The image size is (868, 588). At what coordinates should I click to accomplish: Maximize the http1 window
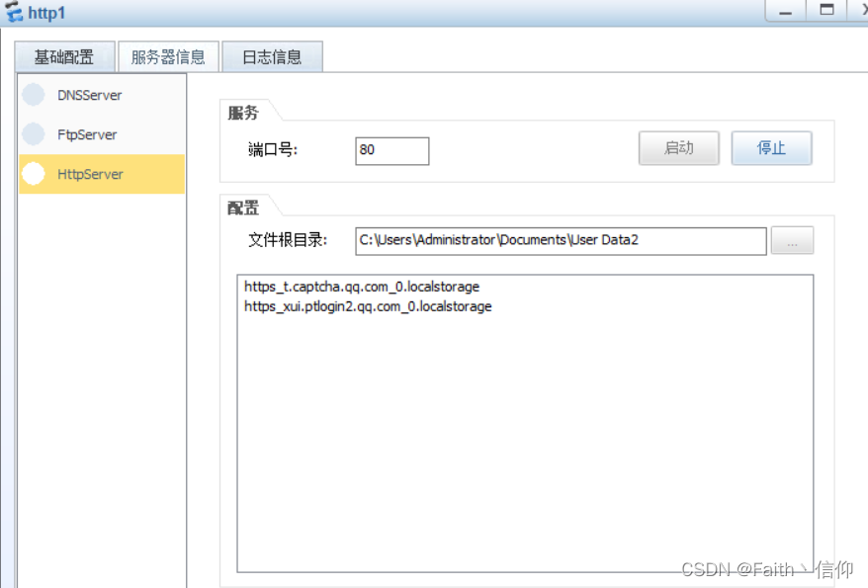[x=827, y=10]
